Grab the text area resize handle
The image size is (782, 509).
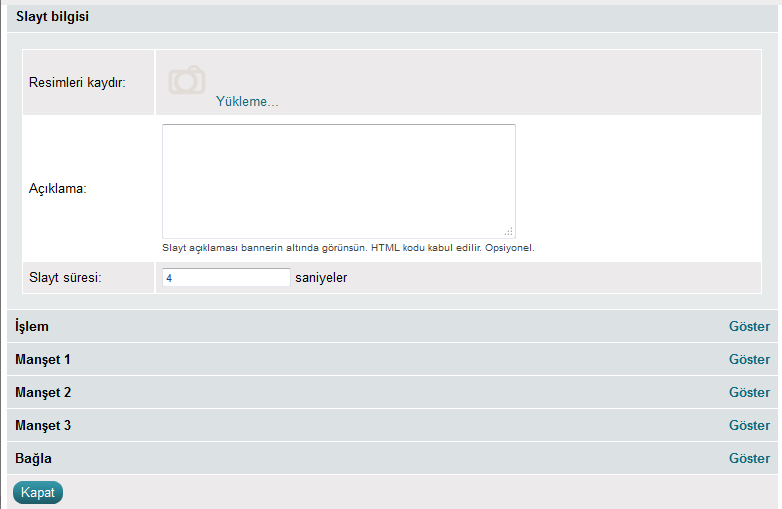point(509,231)
